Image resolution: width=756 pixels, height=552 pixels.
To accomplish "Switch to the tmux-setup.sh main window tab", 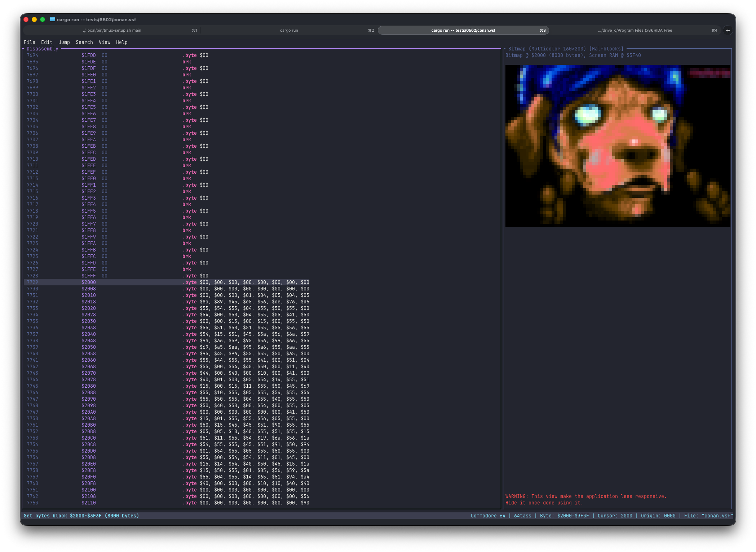I will pyautogui.click(x=112, y=30).
